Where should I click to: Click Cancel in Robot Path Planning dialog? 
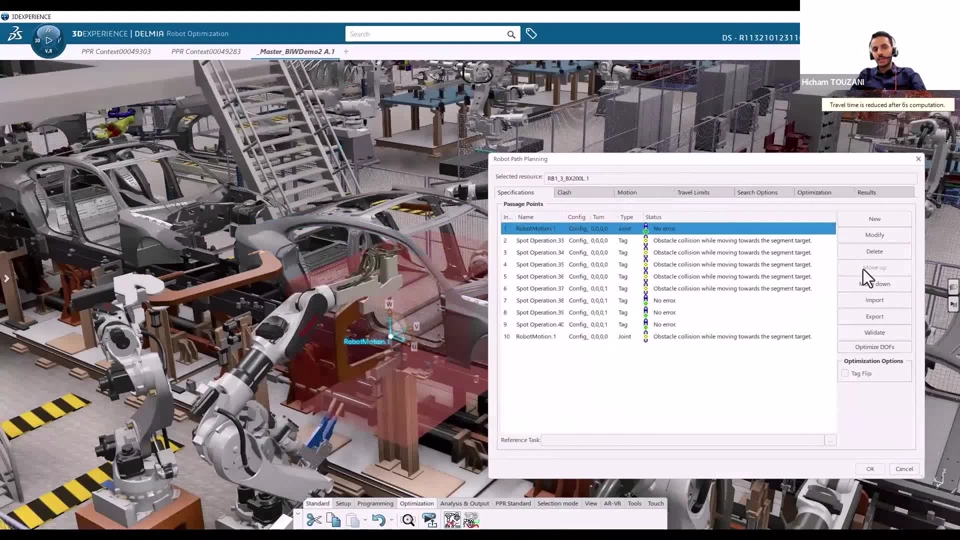904,469
